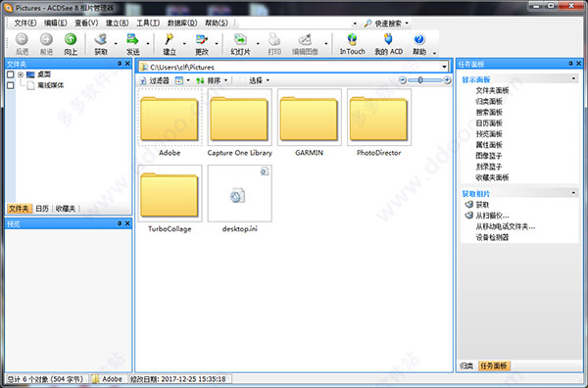
Task: Collapse the 获取相片 section
Action: tap(573, 193)
